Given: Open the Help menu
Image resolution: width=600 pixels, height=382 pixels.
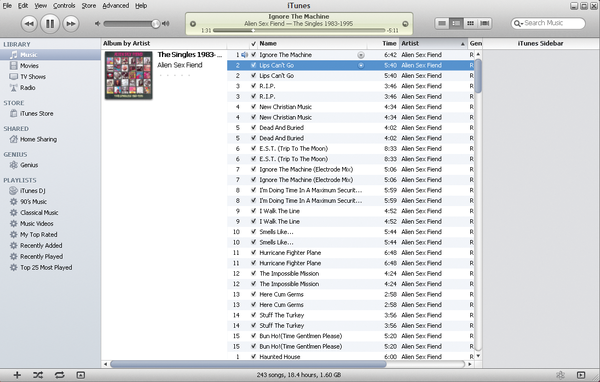Looking at the screenshot, I should pyautogui.click(x=141, y=6).
